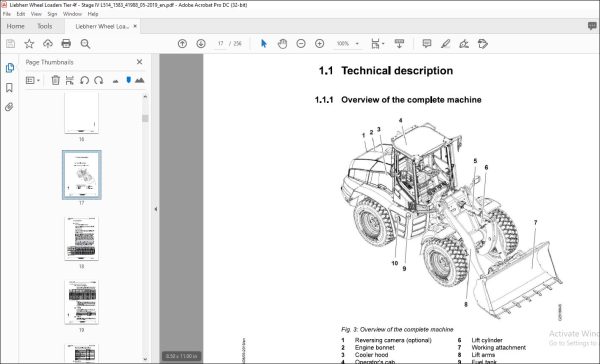Click the page size indicator 8.50 x 11.00 in
Screen dimensions: 600x364
(x=182, y=356)
